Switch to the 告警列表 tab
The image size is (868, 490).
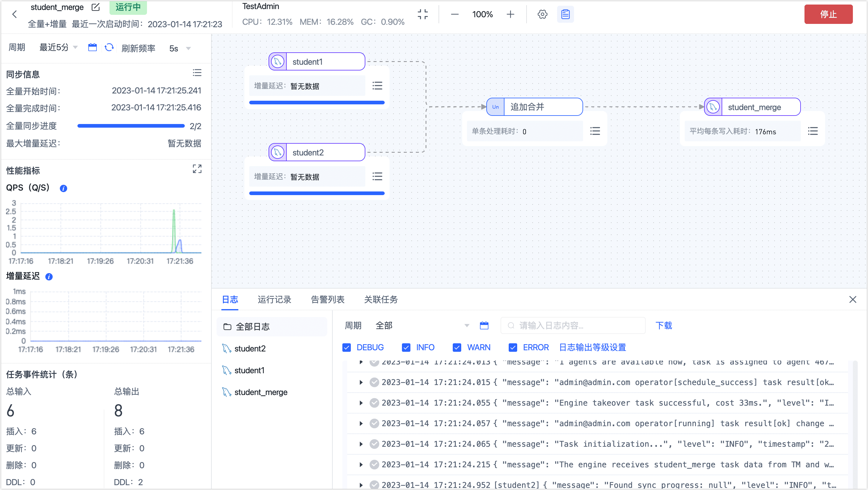tap(327, 299)
